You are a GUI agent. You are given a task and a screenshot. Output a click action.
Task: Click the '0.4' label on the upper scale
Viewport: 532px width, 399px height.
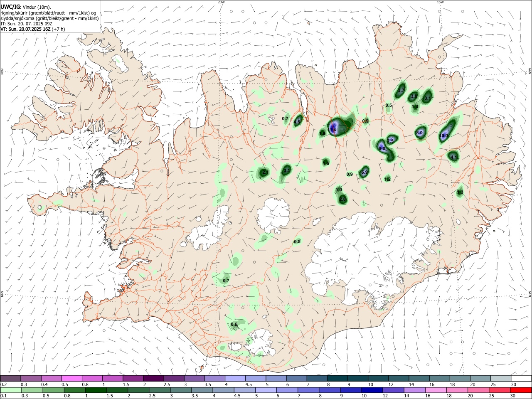(x=44, y=384)
